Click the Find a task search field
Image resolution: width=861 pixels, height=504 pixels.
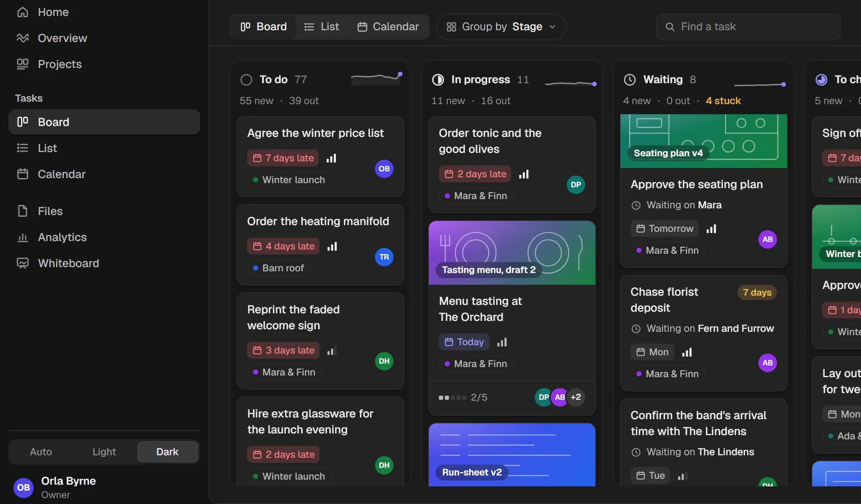point(748,27)
